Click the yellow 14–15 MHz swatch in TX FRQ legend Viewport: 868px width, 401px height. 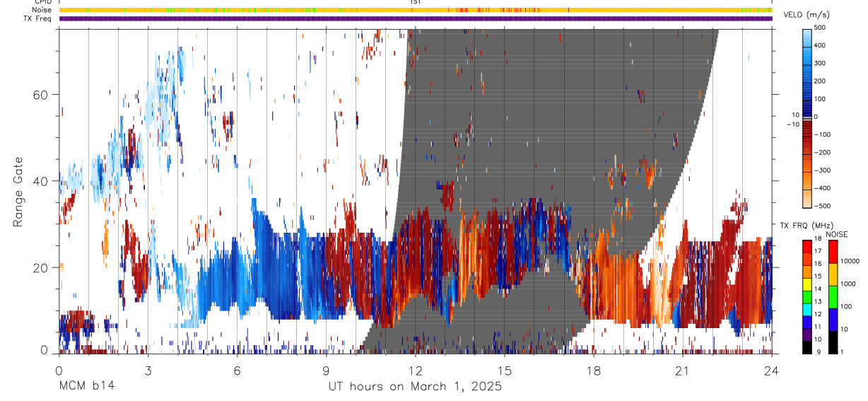(x=807, y=284)
